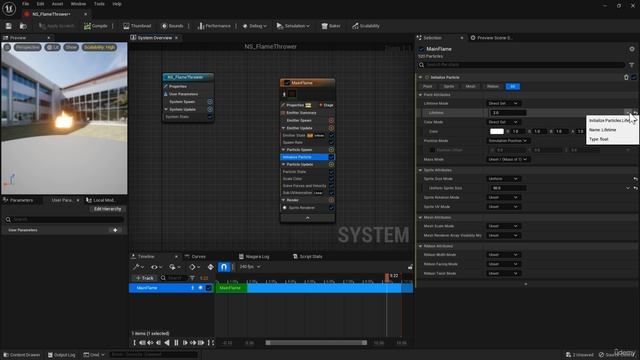Open the Perspective viewport dropdown
Screen dimensions: 640x360
(x=28, y=47)
